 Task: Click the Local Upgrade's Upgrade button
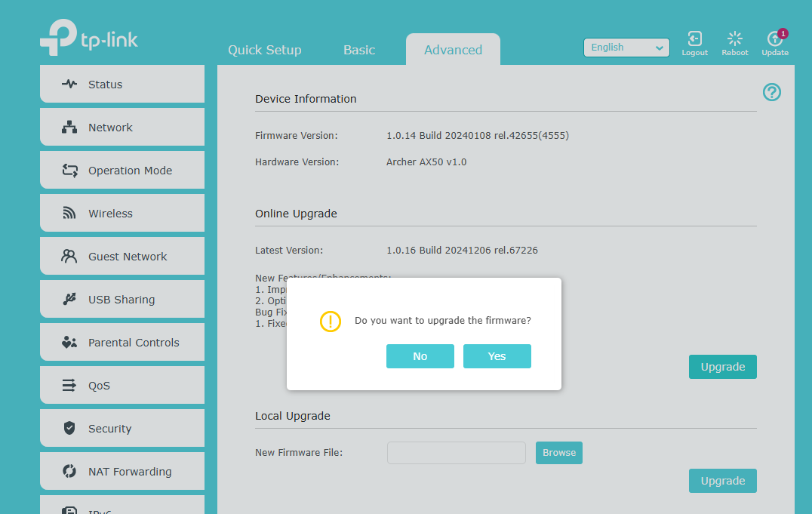click(x=722, y=481)
